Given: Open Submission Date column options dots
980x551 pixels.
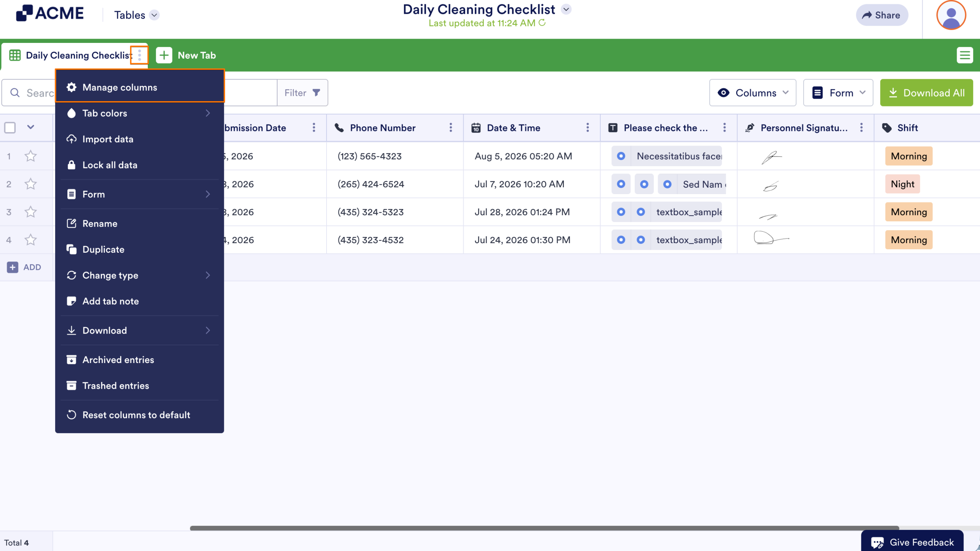Looking at the screenshot, I should pos(314,128).
